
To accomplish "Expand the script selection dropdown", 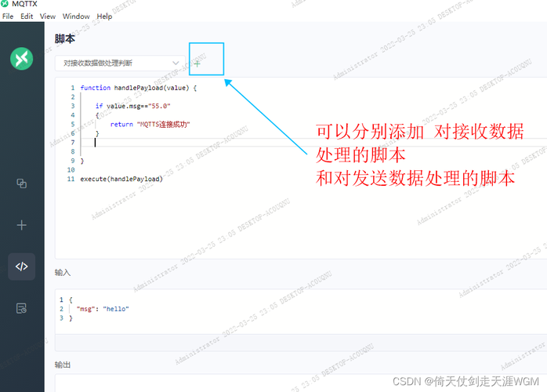I will (120, 64).
